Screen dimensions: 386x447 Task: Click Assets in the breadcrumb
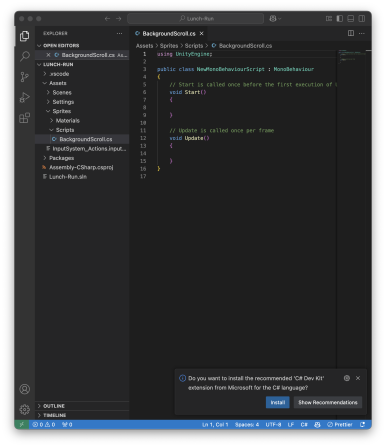(x=144, y=46)
